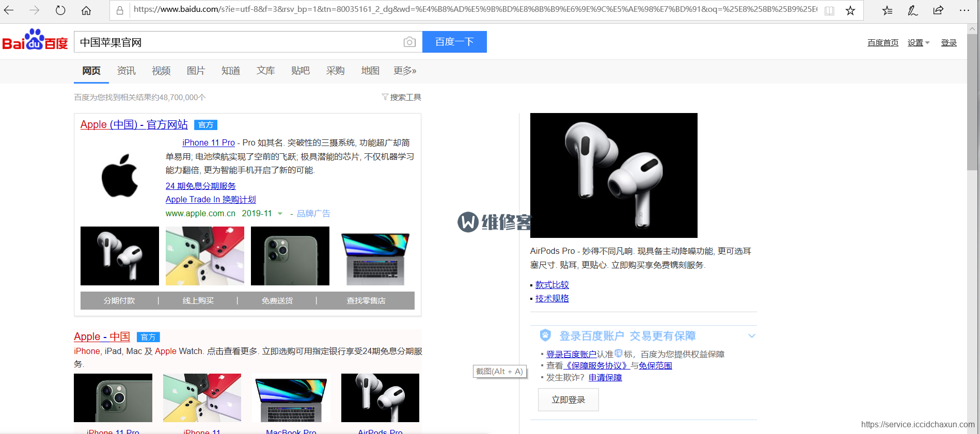This screenshot has width=980, height=434.
Task: Open 24 期免息分期服务 link
Action: [x=201, y=186]
